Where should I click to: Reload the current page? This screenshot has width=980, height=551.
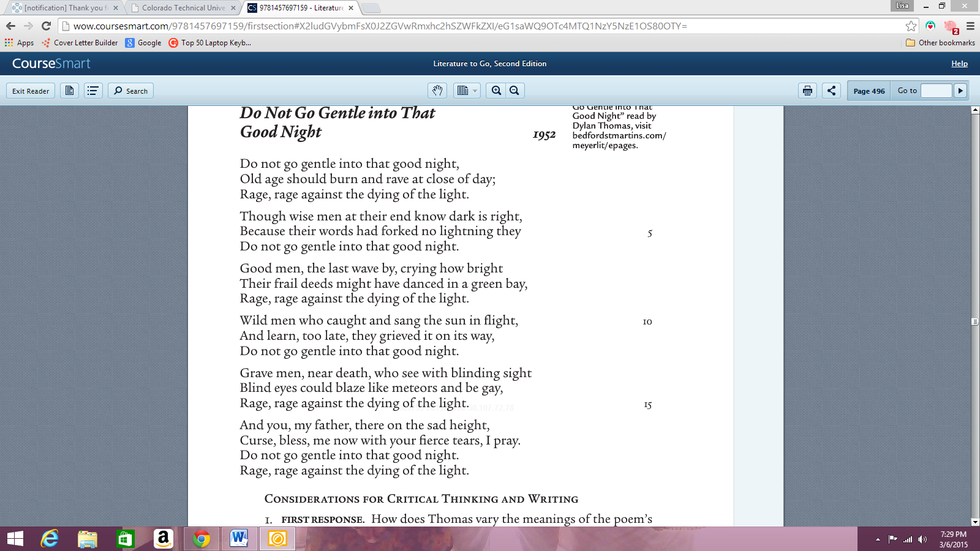(x=46, y=26)
